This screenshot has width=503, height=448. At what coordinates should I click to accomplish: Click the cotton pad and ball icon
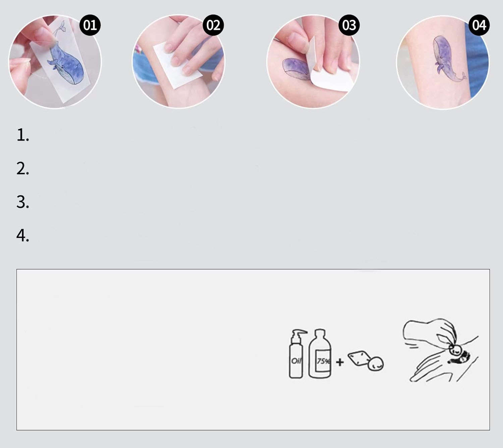click(366, 360)
